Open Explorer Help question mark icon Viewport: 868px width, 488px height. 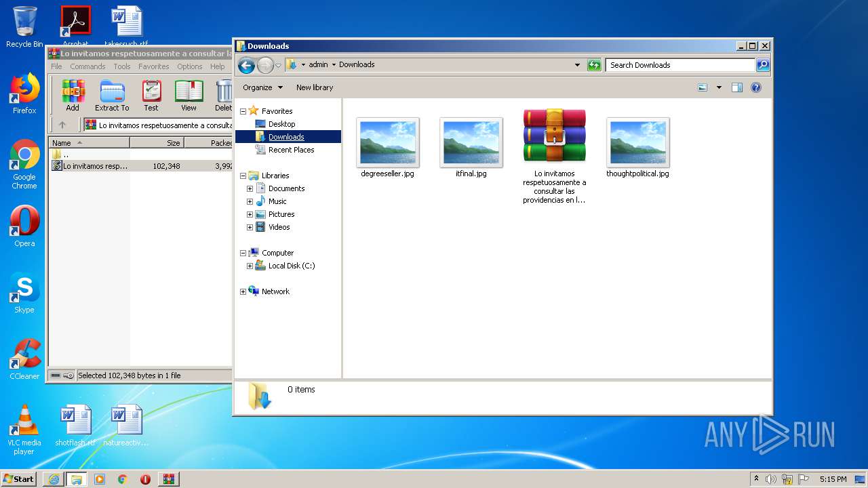(756, 87)
